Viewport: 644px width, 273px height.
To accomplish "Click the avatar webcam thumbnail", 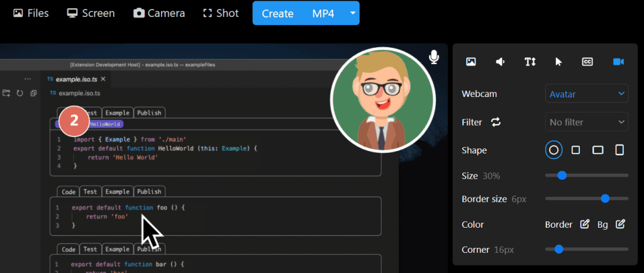I will click(382, 100).
